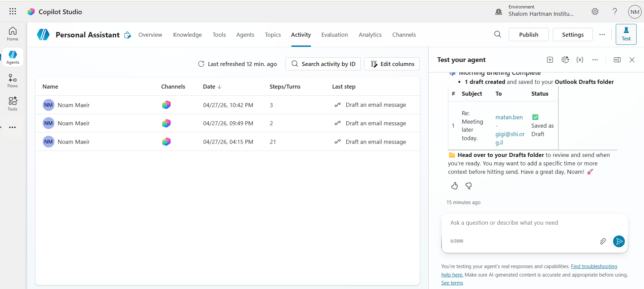This screenshot has width=644, height=289.
Task: Open the help question mark icon
Action: (x=615, y=11)
